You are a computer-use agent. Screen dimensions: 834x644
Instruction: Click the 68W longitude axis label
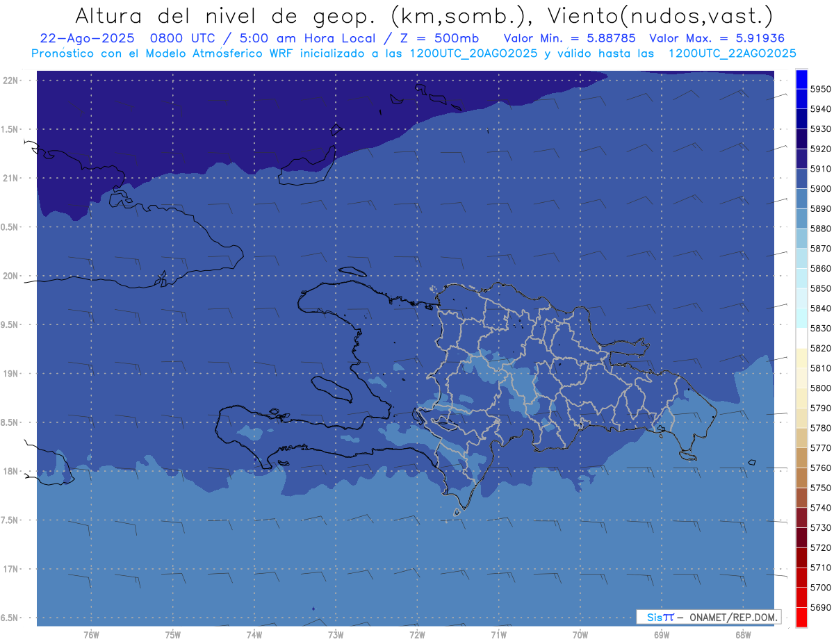pyautogui.click(x=742, y=634)
